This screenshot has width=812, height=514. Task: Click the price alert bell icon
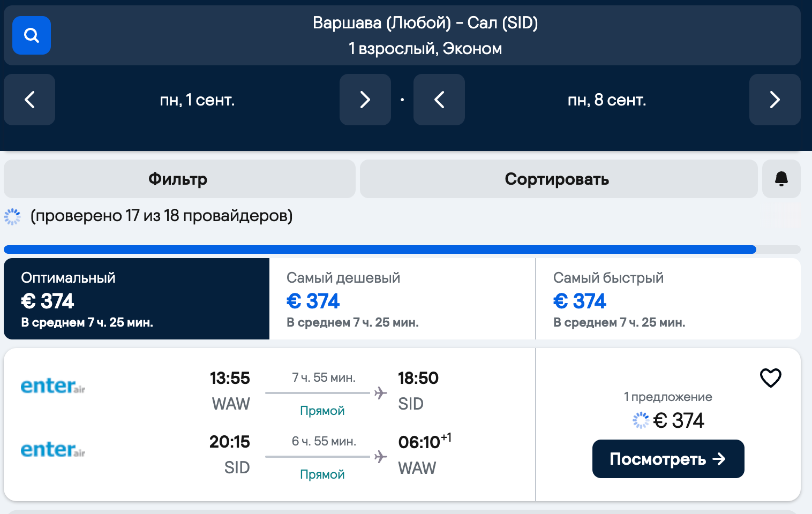click(781, 179)
